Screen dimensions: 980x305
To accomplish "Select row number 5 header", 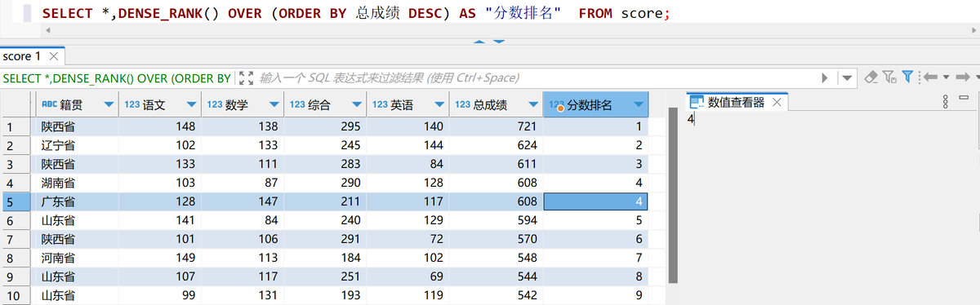I will [x=16, y=201].
